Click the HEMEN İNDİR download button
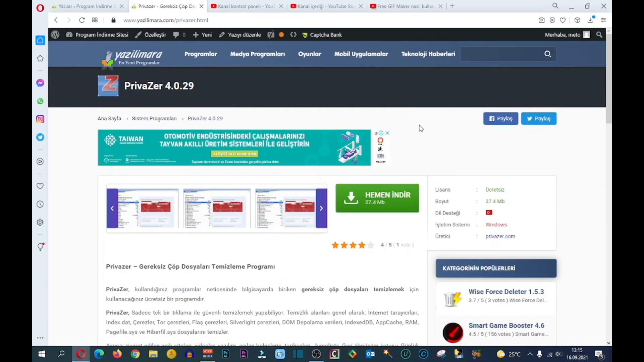The image size is (644, 362). coord(377,198)
